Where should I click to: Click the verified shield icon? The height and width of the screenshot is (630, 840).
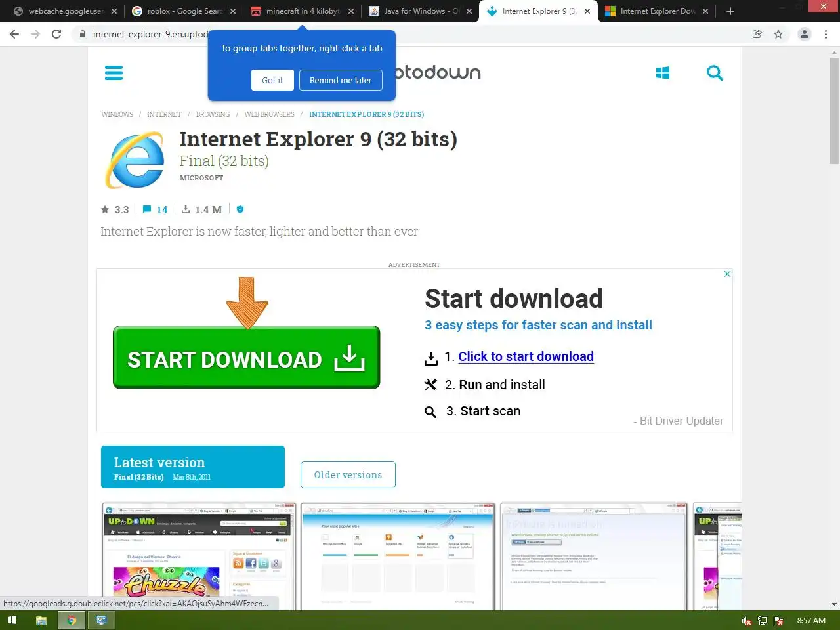240,209
